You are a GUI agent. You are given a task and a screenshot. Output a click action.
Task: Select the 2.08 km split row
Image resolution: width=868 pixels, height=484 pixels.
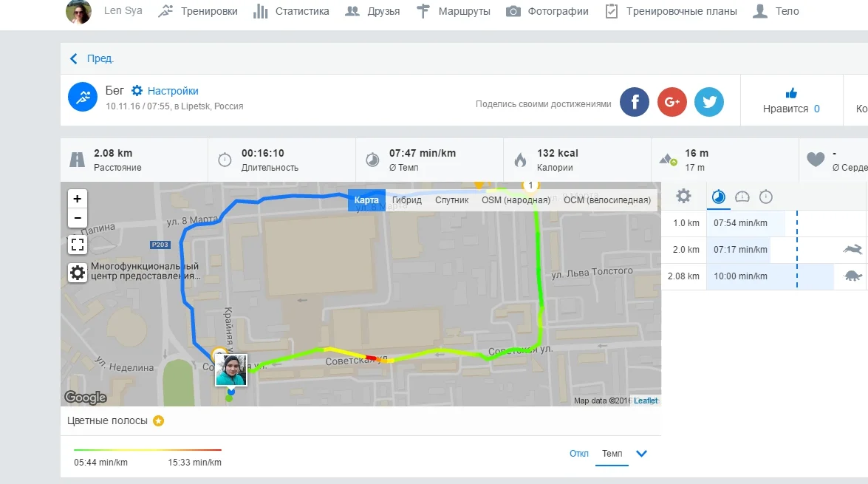765,276
